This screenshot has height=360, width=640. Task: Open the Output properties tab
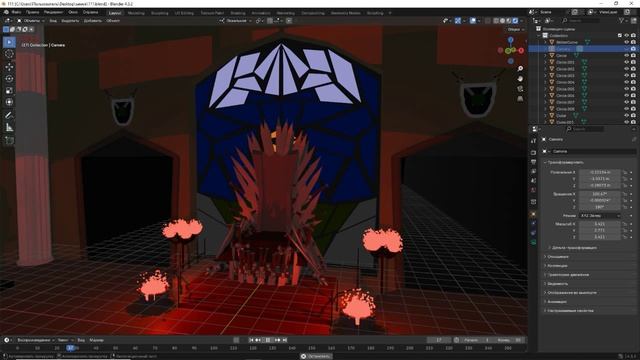click(x=533, y=162)
